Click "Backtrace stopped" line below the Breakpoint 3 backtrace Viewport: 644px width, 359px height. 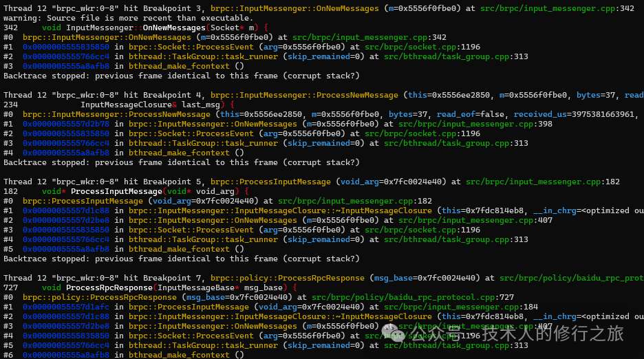point(182,76)
